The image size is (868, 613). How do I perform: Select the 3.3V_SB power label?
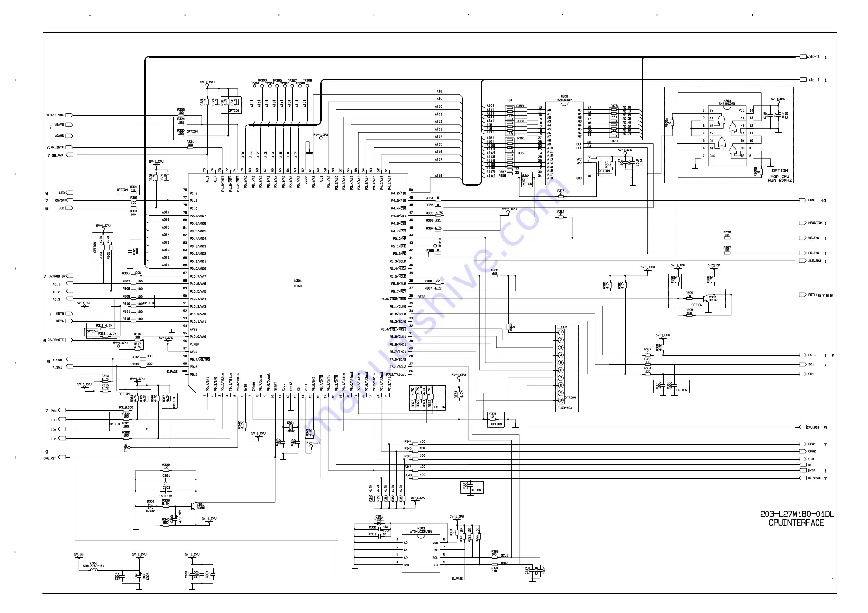[714, 265]
